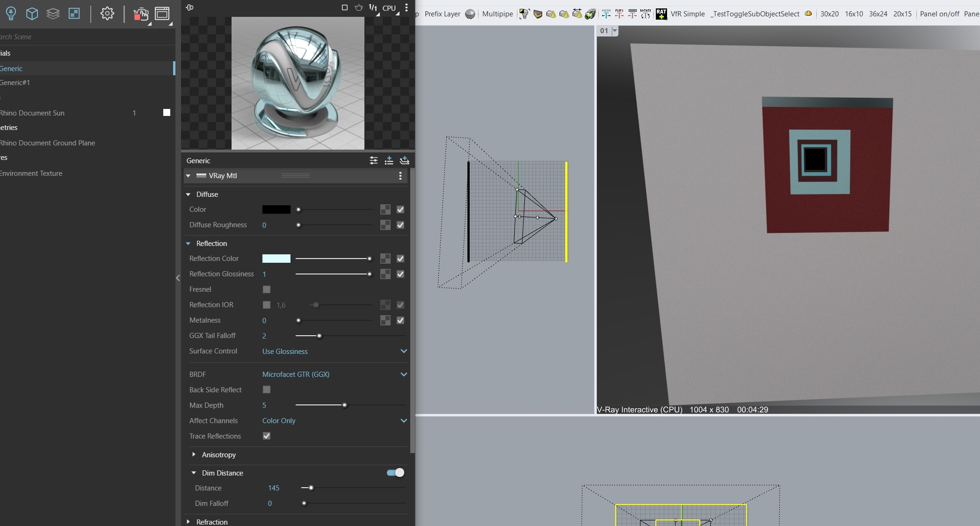Open the CPU preview engine selector

click(x=389, y=8)
